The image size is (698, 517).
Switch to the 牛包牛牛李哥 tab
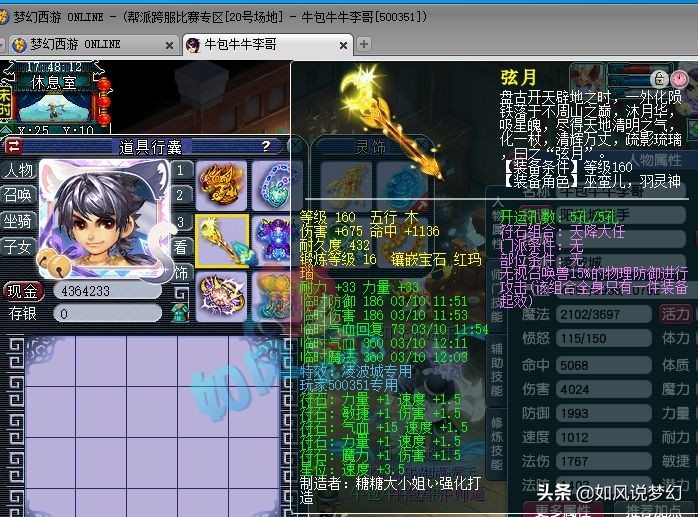click(267, 45)
